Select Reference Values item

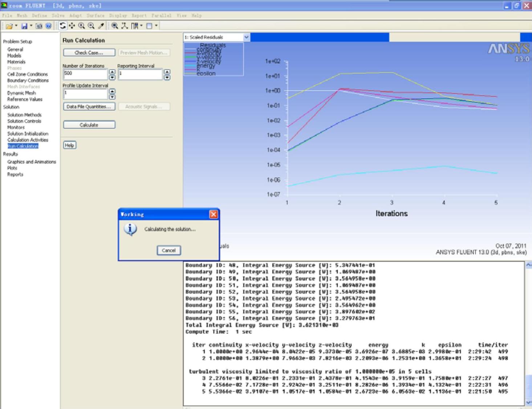[x=25, y=99]
